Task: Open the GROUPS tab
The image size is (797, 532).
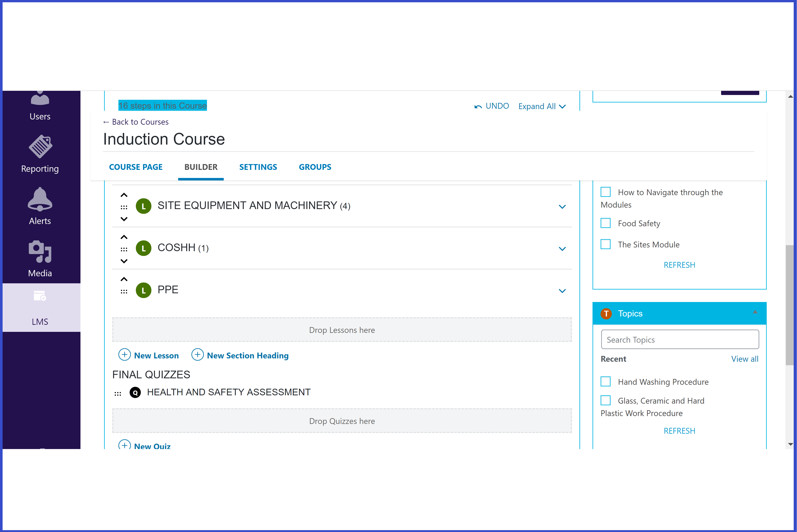Action: tap(315, 167)
